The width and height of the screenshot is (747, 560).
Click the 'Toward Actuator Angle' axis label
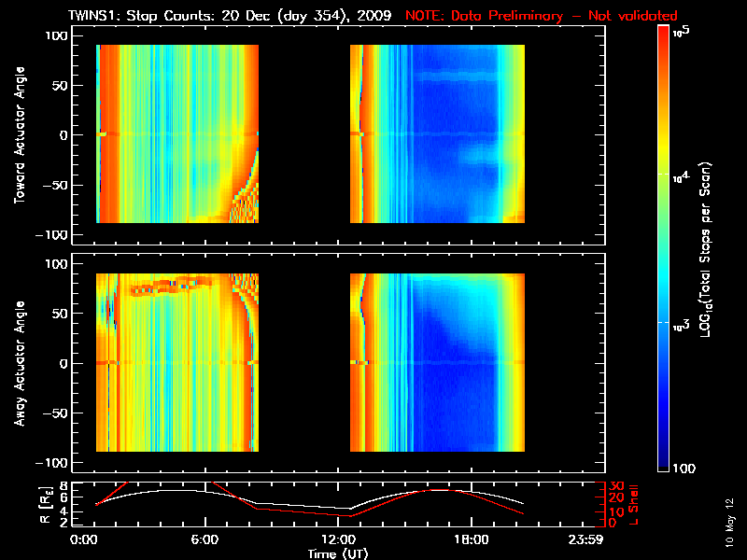[x=20, y=135]
